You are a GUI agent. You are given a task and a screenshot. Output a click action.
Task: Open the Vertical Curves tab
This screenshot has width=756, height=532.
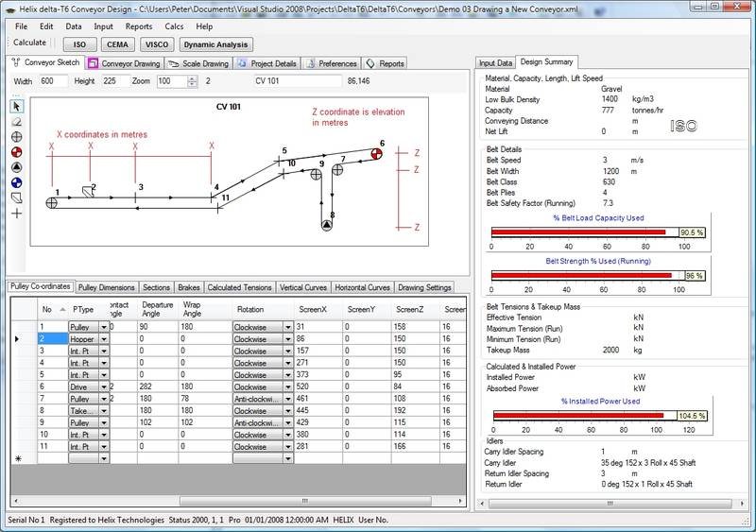(303, 287)
